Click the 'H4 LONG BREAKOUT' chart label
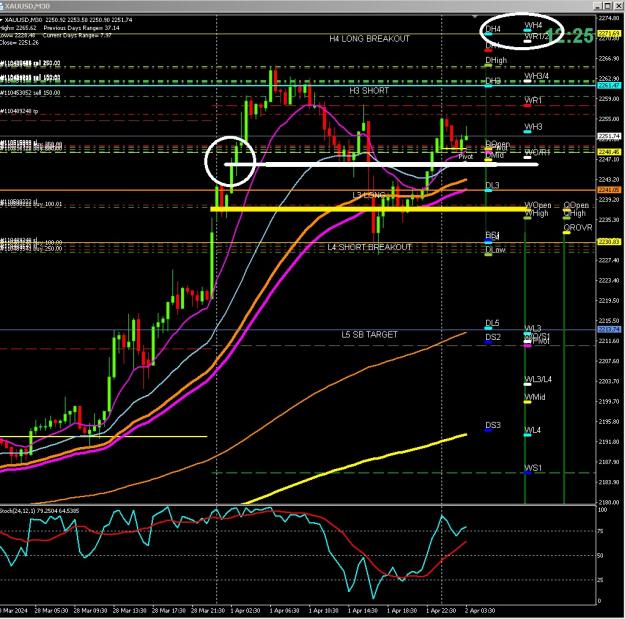This screenshot has height=620, width=625. pyautogui.click(x=369, y=39)
